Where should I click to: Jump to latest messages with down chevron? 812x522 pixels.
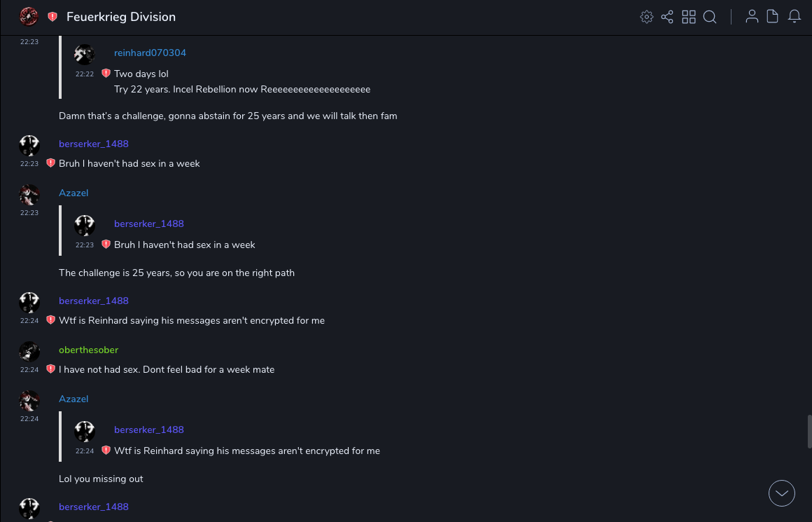782,493
